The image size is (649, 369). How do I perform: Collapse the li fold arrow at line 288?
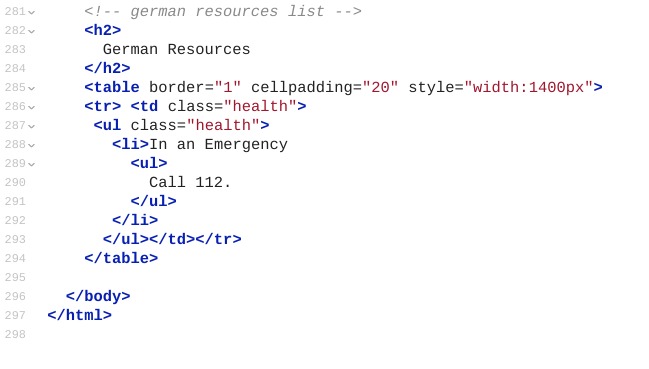click(31, 145)
